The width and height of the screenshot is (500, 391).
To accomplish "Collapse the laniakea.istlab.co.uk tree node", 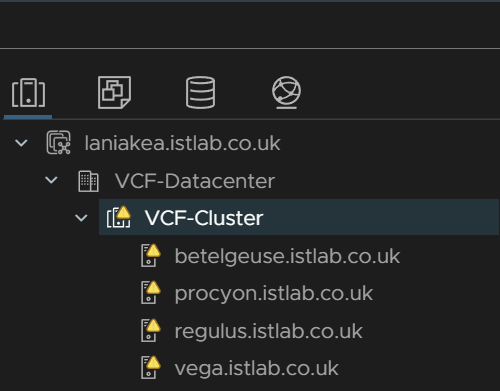I will 21,143.
